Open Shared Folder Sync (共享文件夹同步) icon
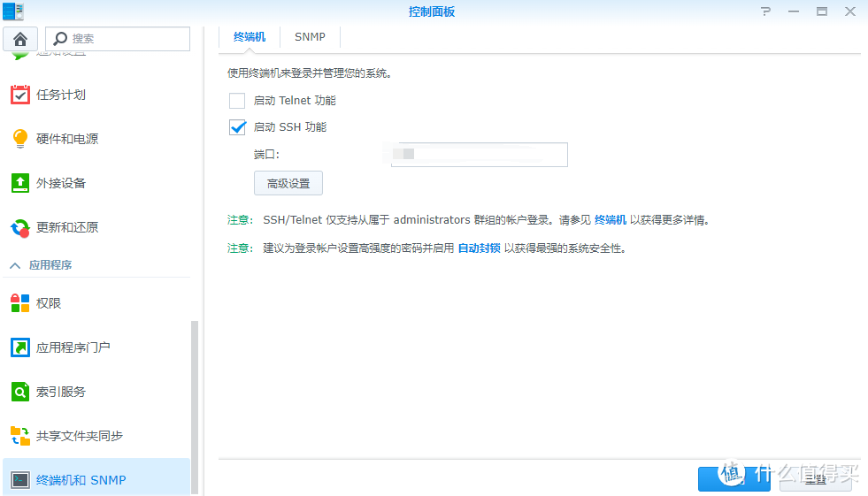 point(20,436)
